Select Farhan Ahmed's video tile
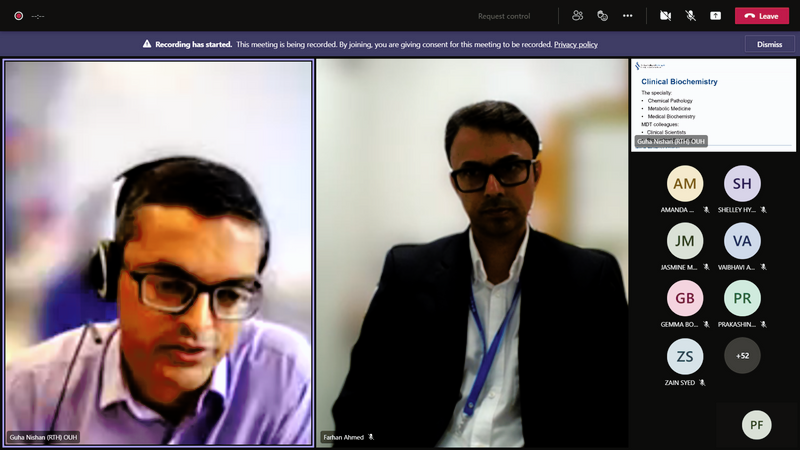This screenshot has height=450, width=800. (472, 253)
